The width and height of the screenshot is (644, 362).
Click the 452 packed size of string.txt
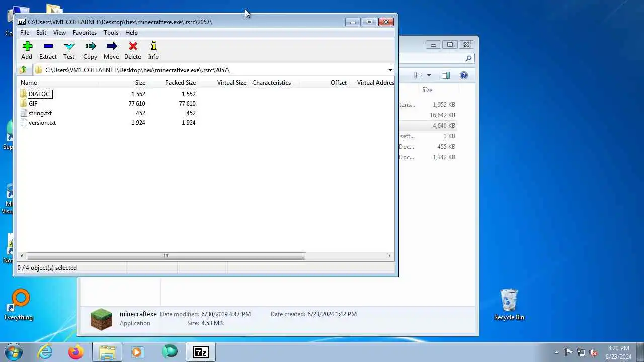coord(191,113)
